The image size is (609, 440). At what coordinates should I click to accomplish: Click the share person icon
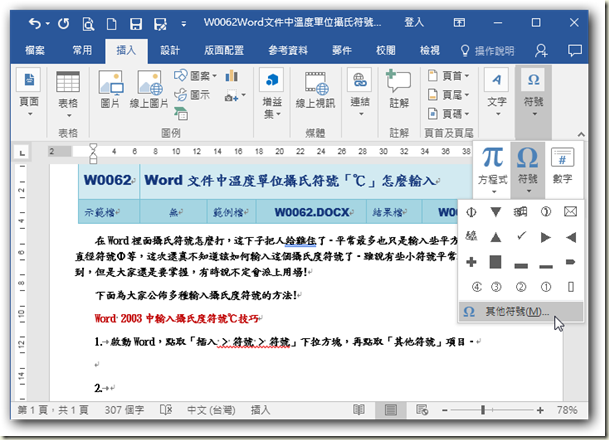pos(541,50)
